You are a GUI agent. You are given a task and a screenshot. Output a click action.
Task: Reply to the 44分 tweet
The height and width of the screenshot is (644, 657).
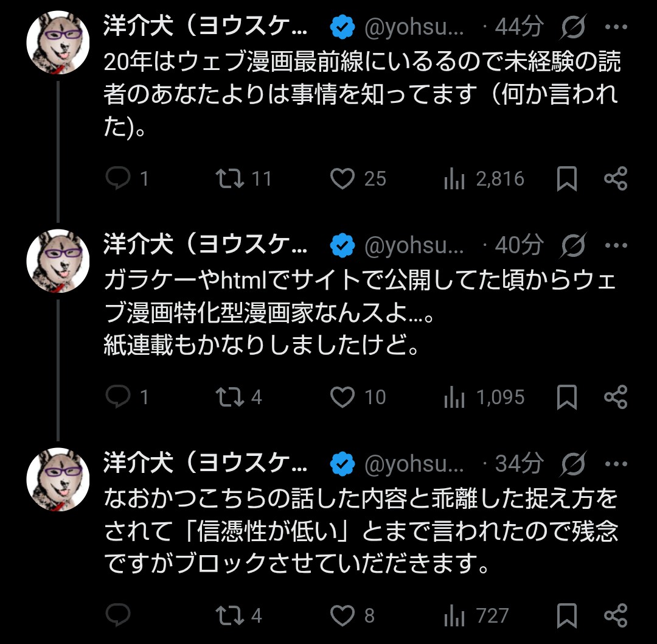pos(117,178)
